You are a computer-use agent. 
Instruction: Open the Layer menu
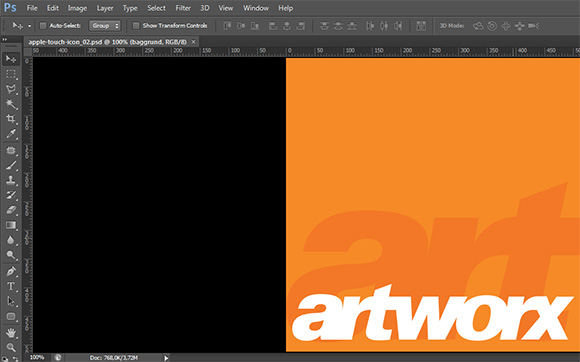point(105,8)
